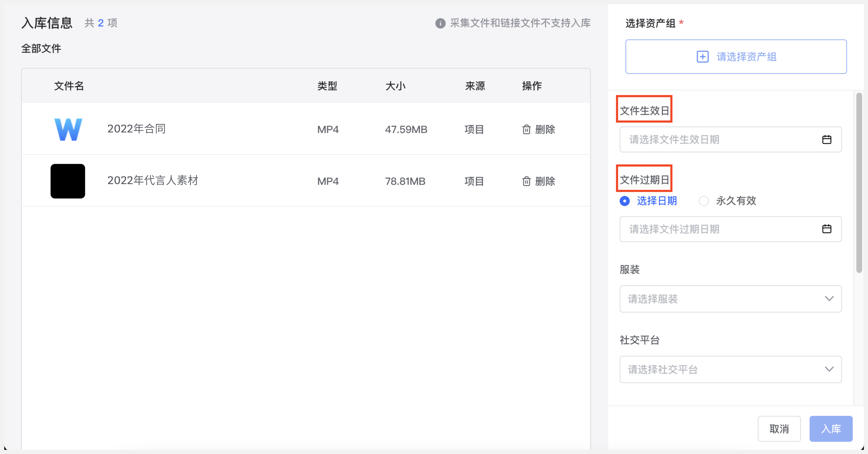Click the 操作 column header
The width and height of the screenshot is (868, 454).
(x=532, y=86)
